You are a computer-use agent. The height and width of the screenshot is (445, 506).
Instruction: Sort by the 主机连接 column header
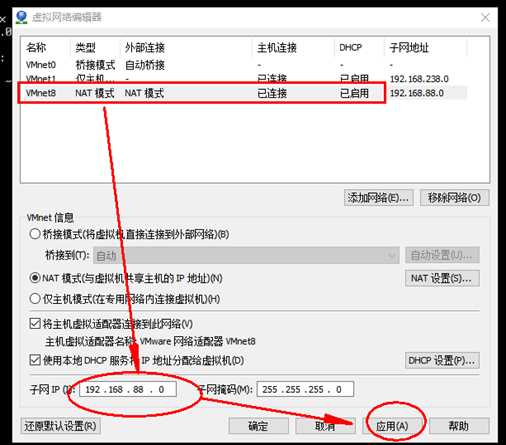293,48
